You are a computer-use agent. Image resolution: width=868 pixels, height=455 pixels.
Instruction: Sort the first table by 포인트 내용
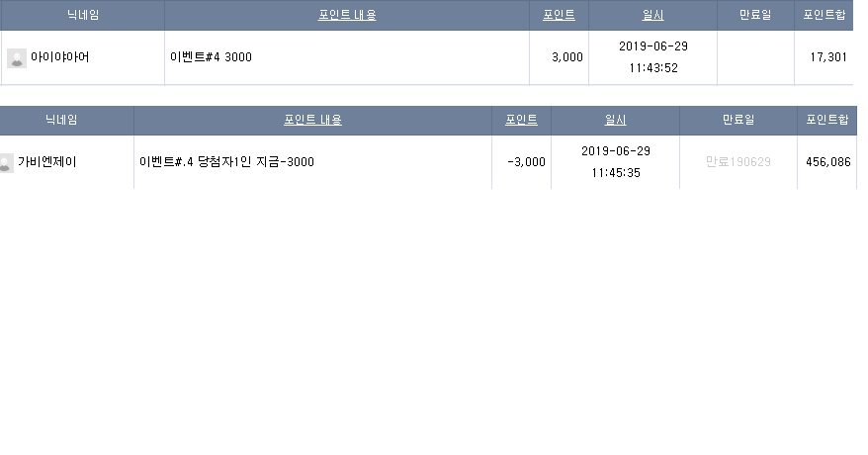pos(347,15)
